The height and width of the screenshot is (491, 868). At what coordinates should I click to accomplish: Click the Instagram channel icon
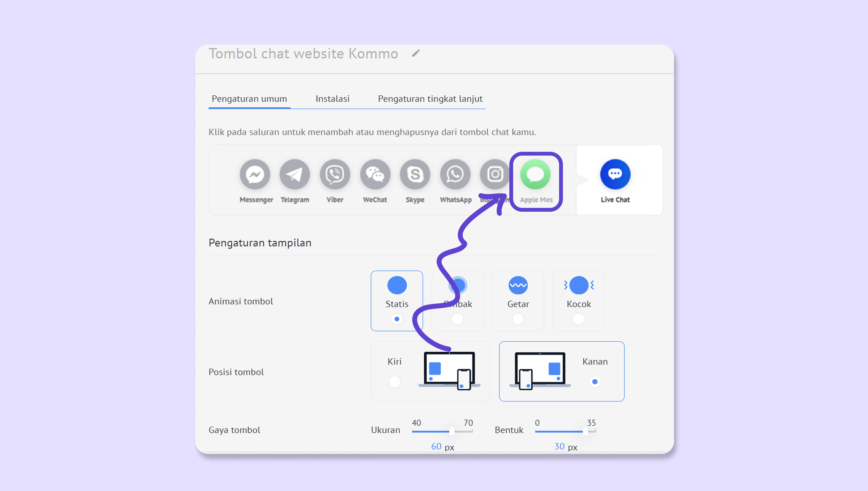click(494, 174)
